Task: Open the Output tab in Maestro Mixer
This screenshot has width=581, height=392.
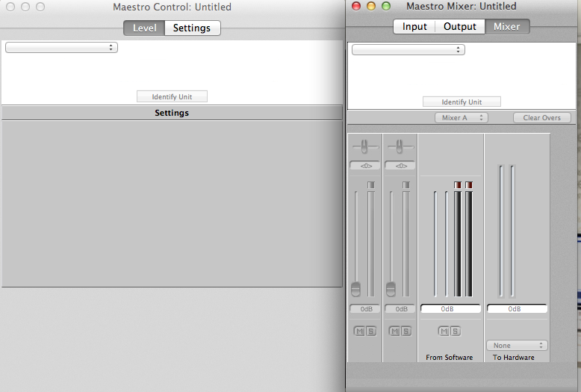Action: click(460, 27)
